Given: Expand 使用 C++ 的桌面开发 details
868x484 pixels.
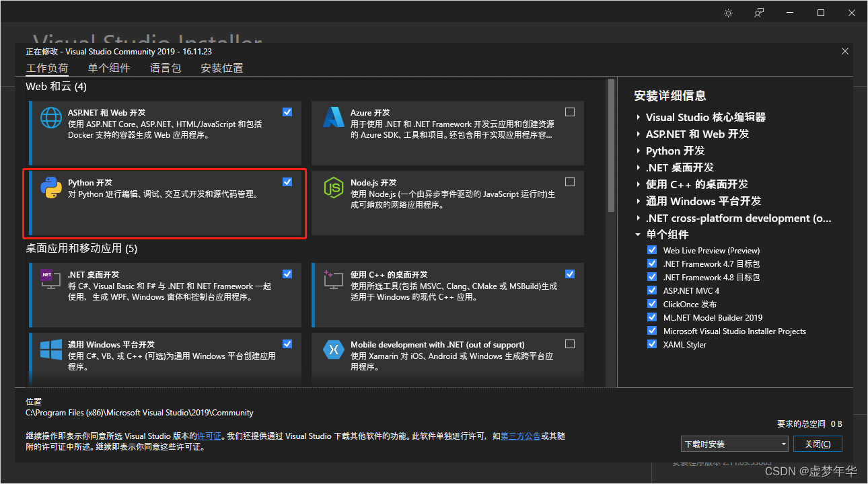Looking at the screenshot, I should click(638, 184).
